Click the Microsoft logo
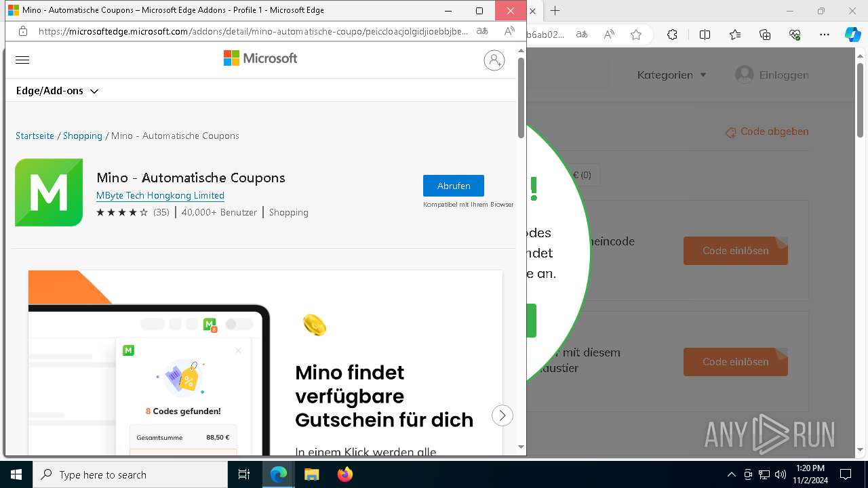The image size is (868, 488). coord(260,58)
